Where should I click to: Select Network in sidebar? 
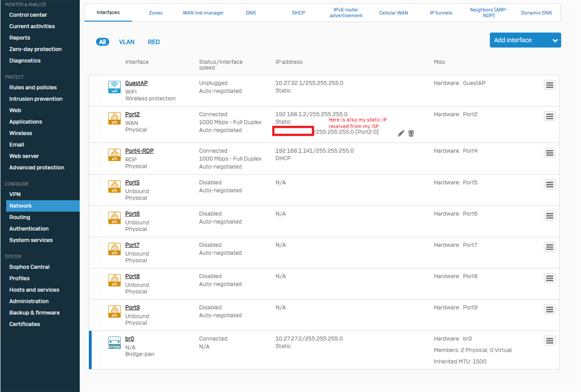[43, 206]
